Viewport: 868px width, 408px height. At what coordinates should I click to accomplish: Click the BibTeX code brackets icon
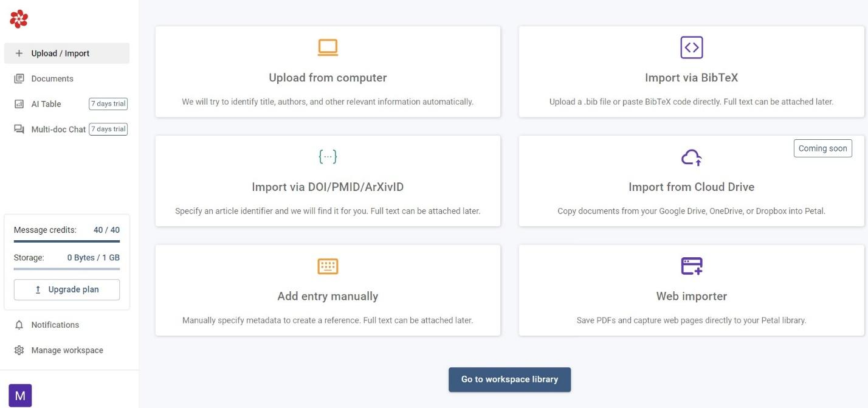point(691,46)
